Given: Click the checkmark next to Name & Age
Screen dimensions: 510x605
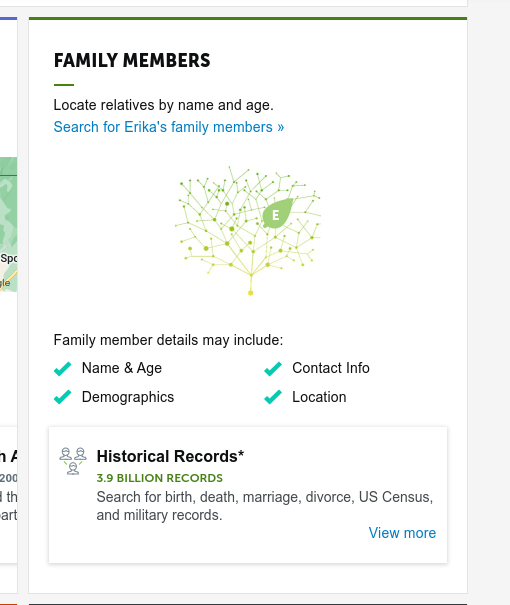Looking at the screenshot, I should point(62,368).
